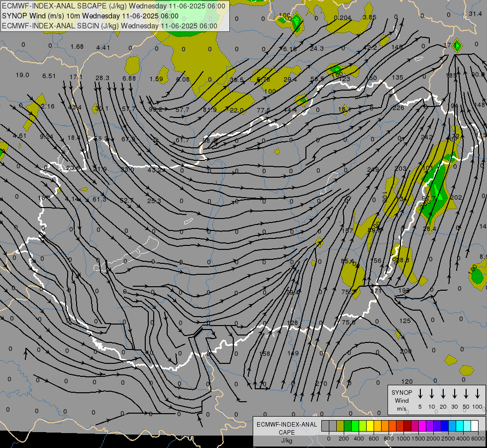The image size is (487, 448).
Task: Click the 242 value on the map
Action: click(x=427, y=137)
